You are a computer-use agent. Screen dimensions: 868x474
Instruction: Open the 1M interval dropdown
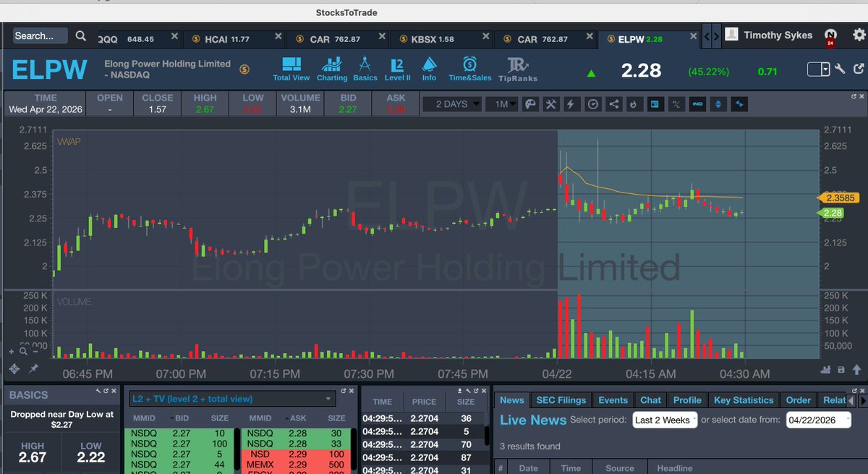coord(502,104)
